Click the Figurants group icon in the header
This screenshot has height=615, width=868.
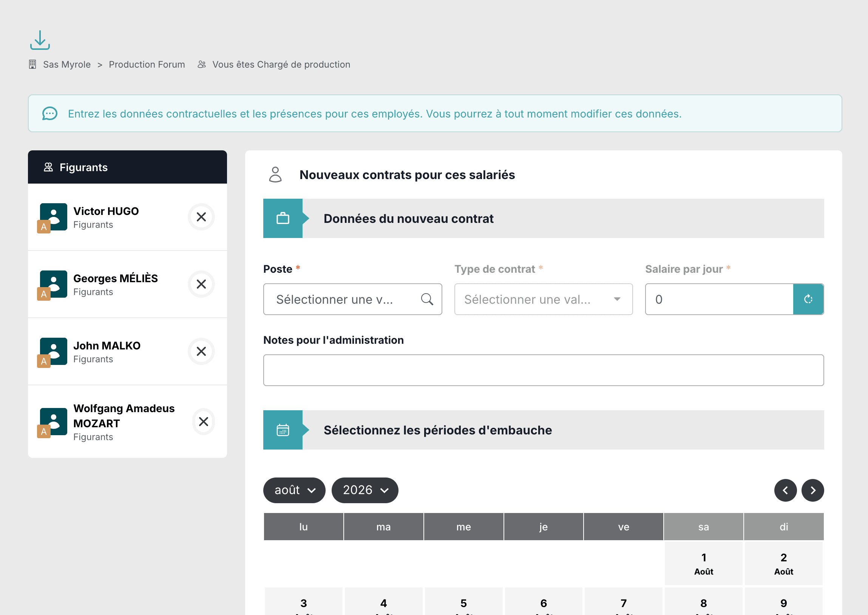[48, 167]
